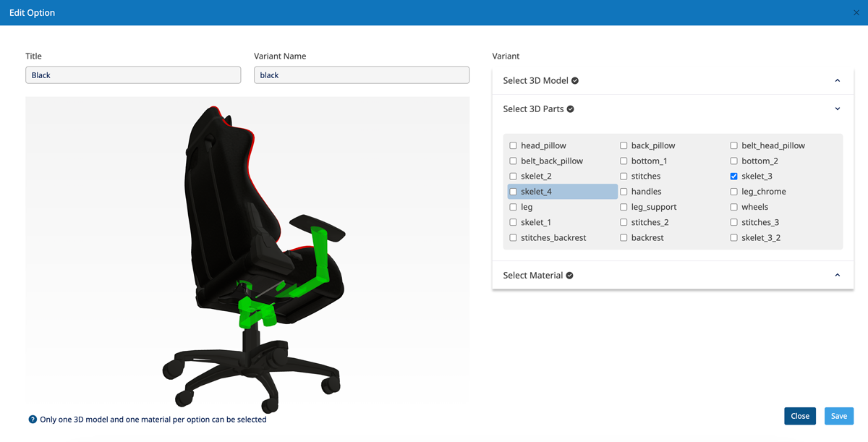Viewport: 868px width, 442px height.
Task: Check the stitches_backrest option
Action: 514,237
